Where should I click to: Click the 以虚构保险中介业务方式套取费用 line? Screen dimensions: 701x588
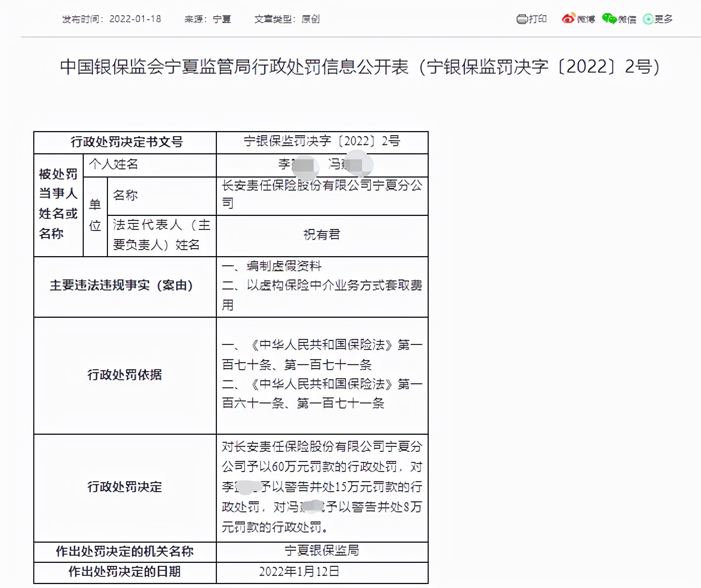322,296
